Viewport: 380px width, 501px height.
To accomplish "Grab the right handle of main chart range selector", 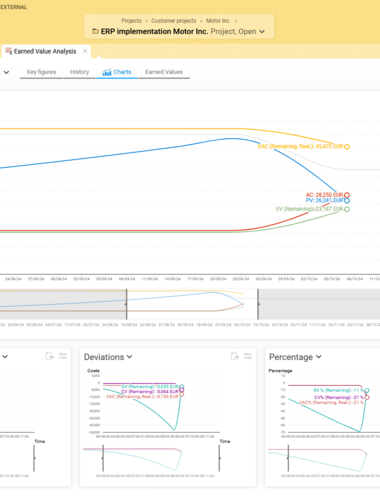I will tap(258, 304).
